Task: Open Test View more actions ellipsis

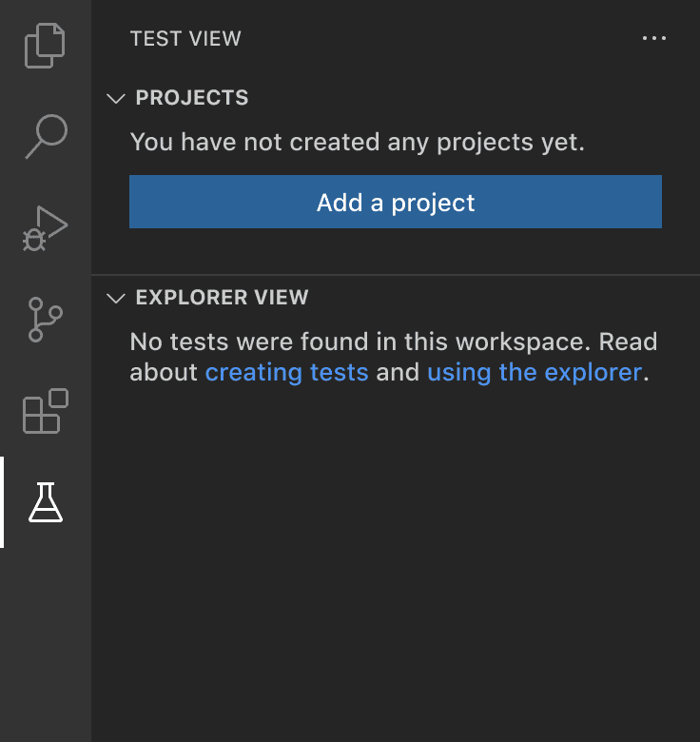Action: [x=654, y=39]
